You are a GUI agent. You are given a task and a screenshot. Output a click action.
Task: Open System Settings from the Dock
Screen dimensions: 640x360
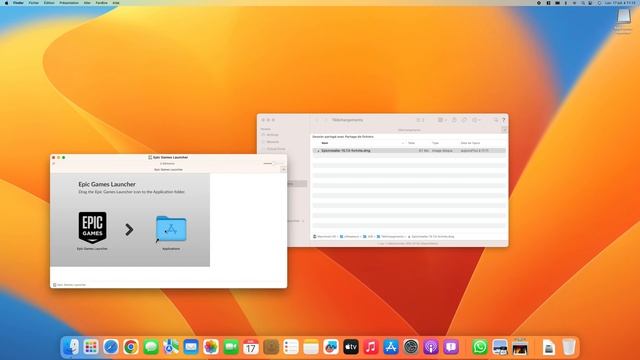click(x=411, y=347)
